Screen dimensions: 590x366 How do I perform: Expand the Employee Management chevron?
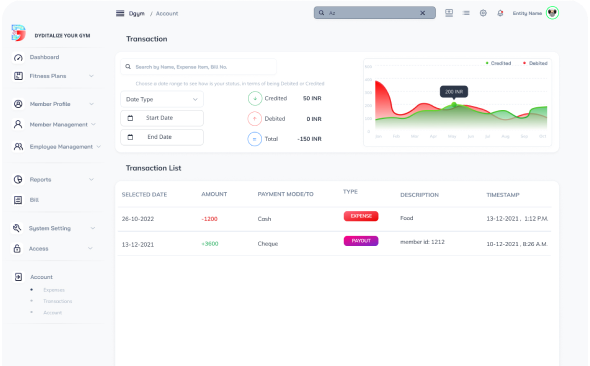point(99,146)
